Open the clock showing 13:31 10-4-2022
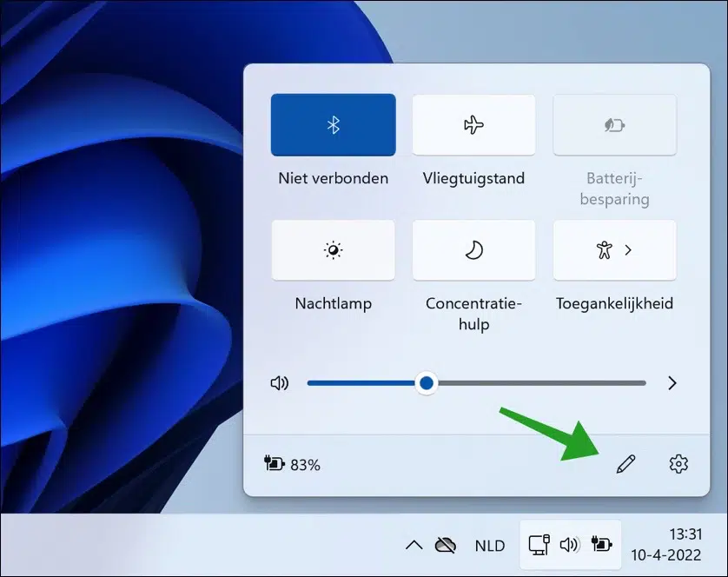Image resolution: width=728 pixels, height=577 pixels. click(x=666, y=545)
